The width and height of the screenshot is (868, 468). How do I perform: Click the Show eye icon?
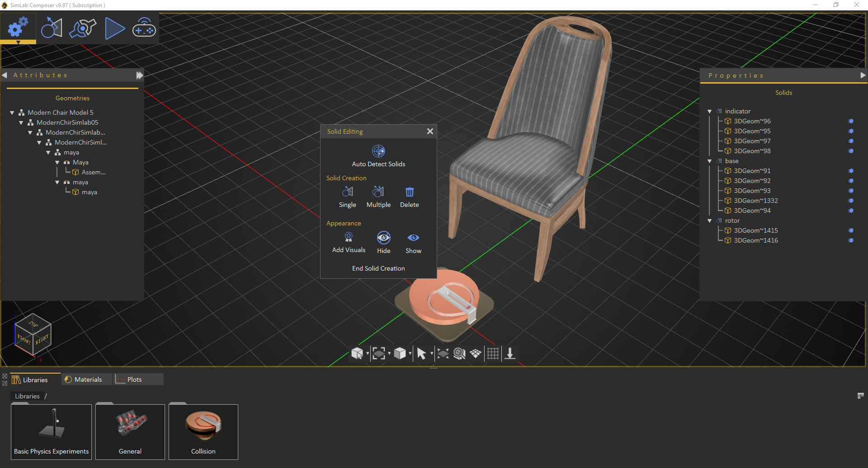coord(413,238)
